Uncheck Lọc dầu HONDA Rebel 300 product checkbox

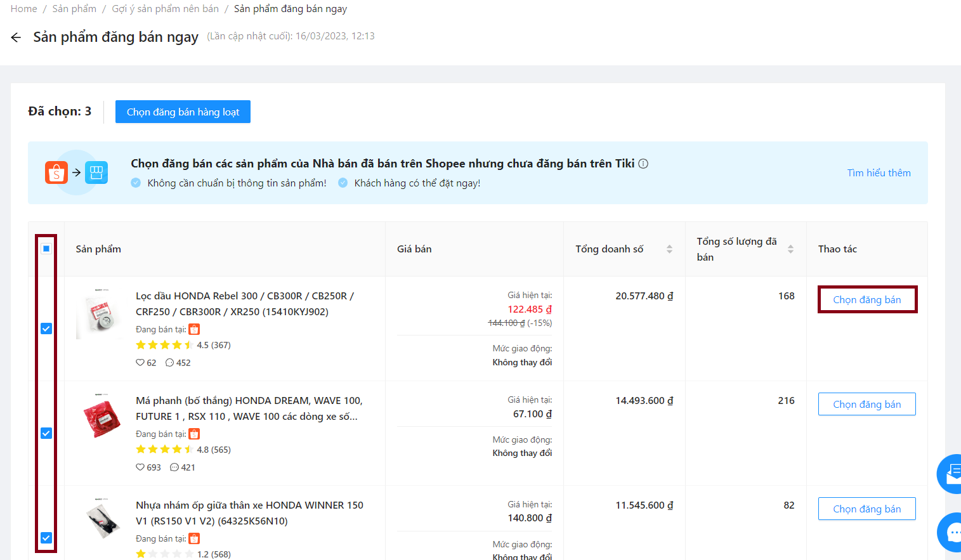(x=46, y=329)
